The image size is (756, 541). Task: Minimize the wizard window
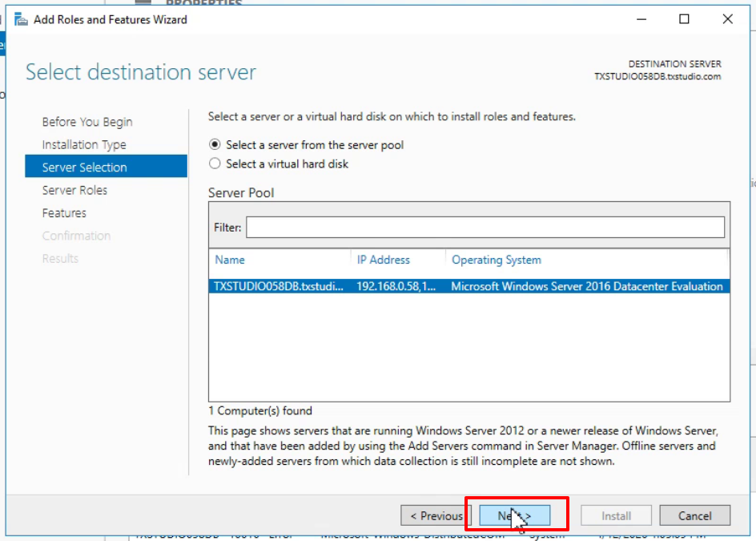pos(641,19)
